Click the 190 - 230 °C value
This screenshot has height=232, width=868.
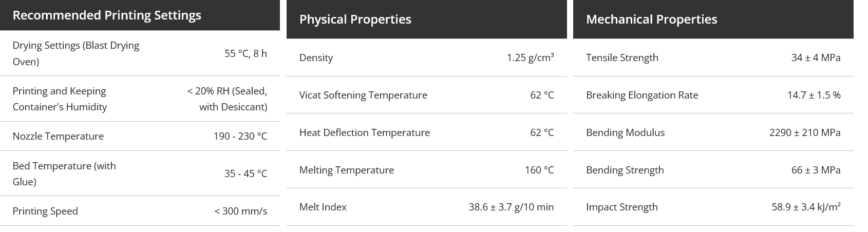[x=240, y=136]
